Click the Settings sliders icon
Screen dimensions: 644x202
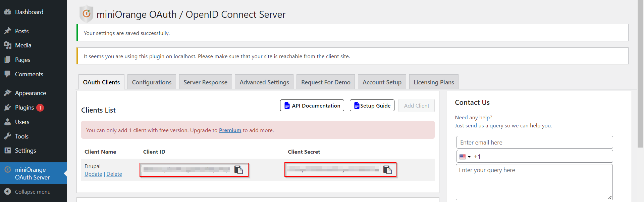click(8, 151)
